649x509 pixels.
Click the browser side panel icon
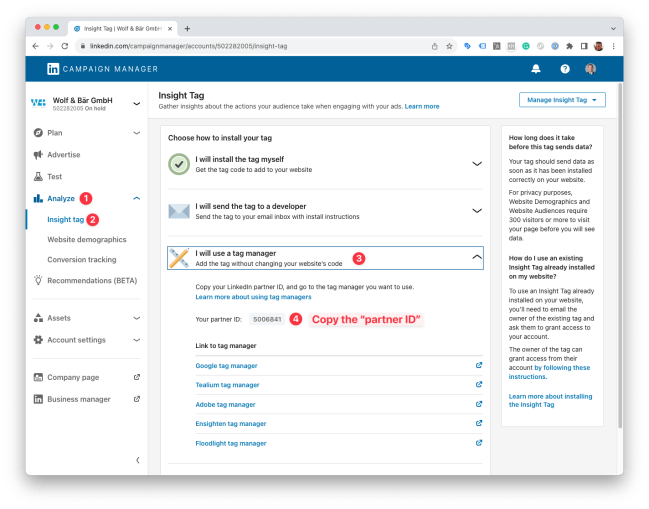click(x=584, y=46)
